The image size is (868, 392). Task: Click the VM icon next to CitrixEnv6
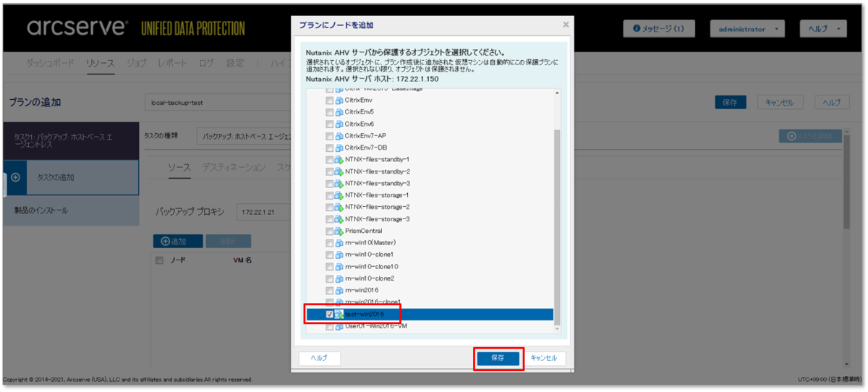[339, 124]
